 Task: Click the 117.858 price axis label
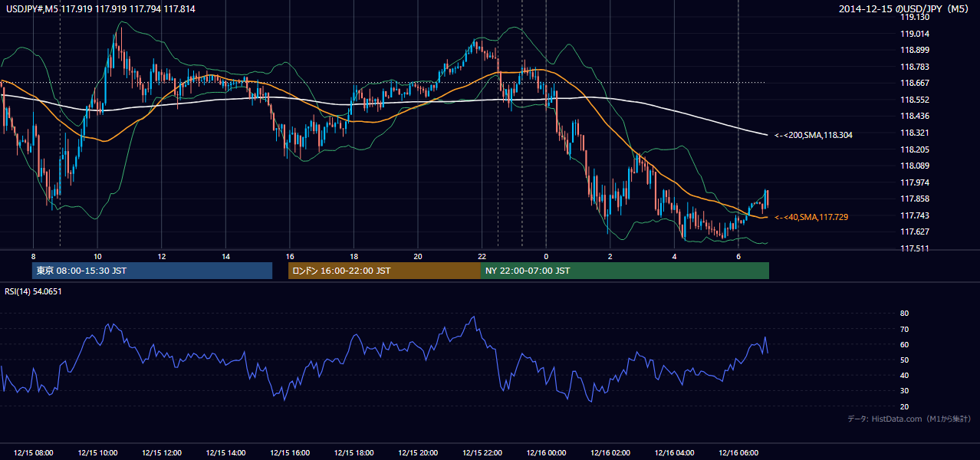click(x=914, y=199)
